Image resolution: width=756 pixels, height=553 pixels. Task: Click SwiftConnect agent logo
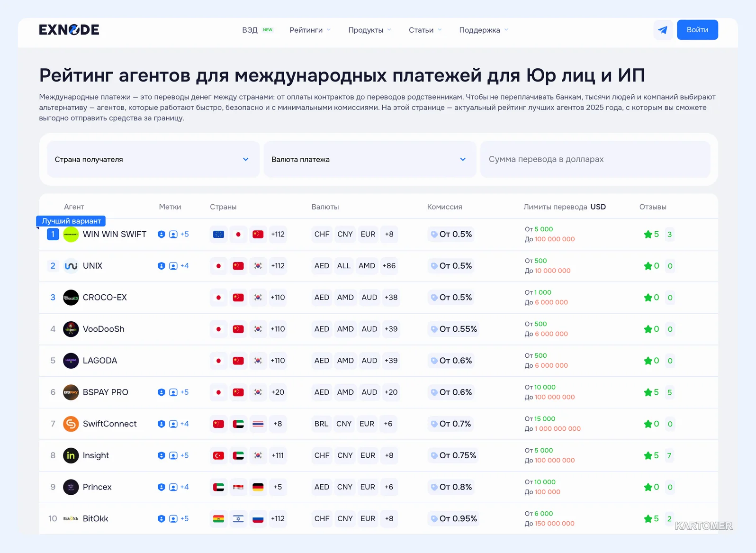click(x=71, y=424)
